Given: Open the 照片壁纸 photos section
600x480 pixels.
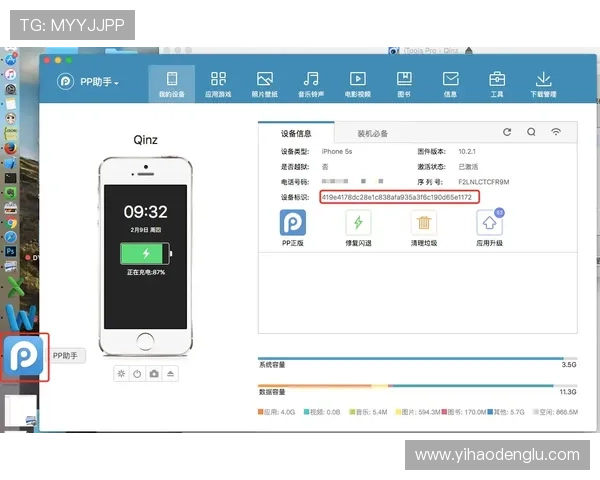Looking at the screenshot, I should pos(265,84).
